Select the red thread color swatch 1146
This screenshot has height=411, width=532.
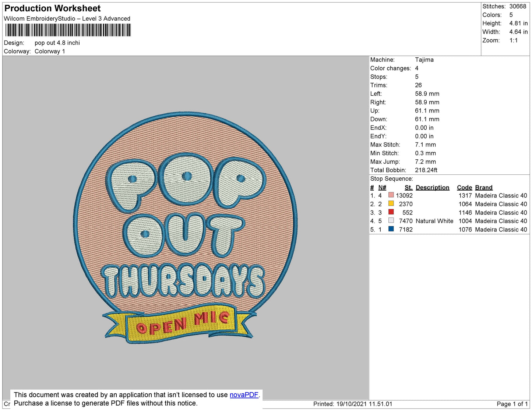point(391,212)
